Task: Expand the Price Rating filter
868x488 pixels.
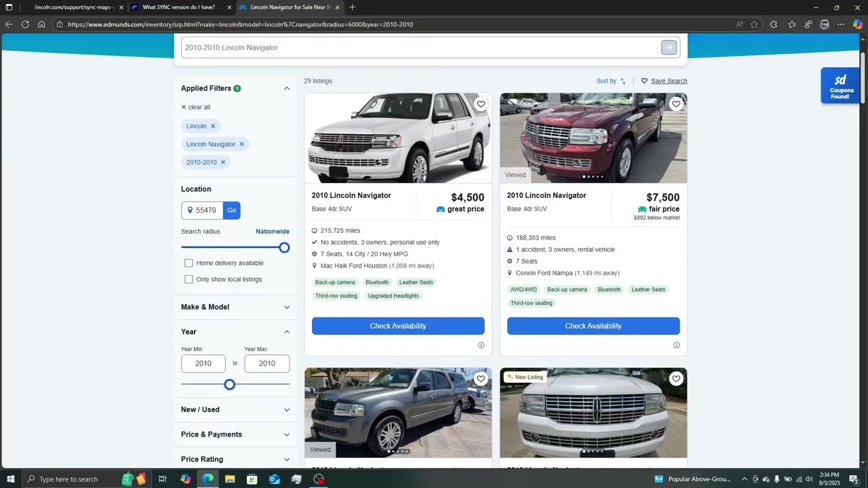Action: 287,459
